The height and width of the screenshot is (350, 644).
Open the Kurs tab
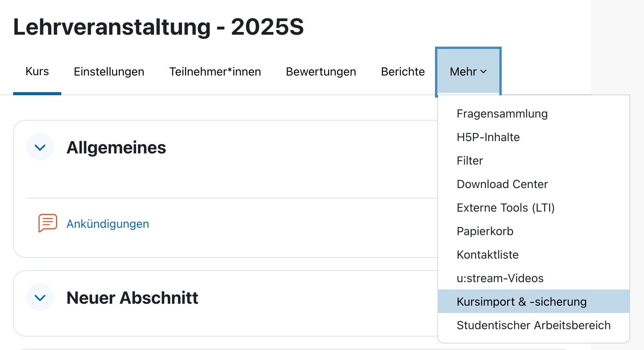click(37, 72)
